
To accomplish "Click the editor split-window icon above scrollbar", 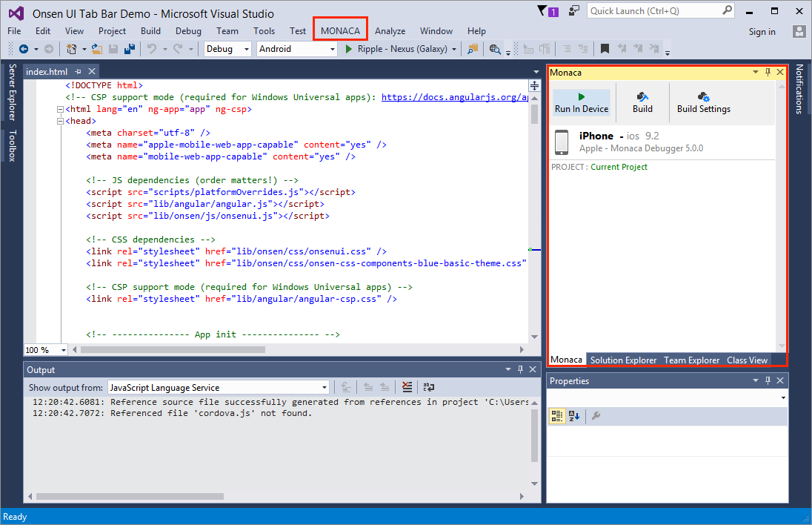I will click(x=534, y=85).
